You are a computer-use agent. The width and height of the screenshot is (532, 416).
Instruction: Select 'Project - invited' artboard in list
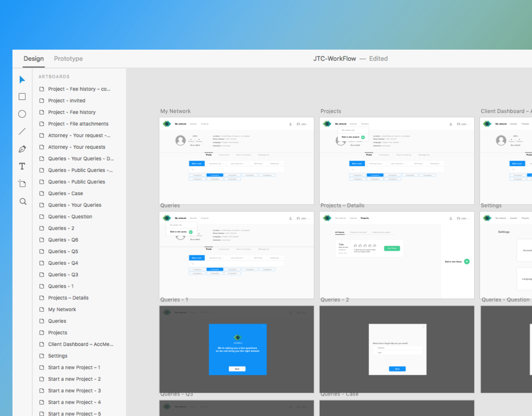tap(79, 101)
